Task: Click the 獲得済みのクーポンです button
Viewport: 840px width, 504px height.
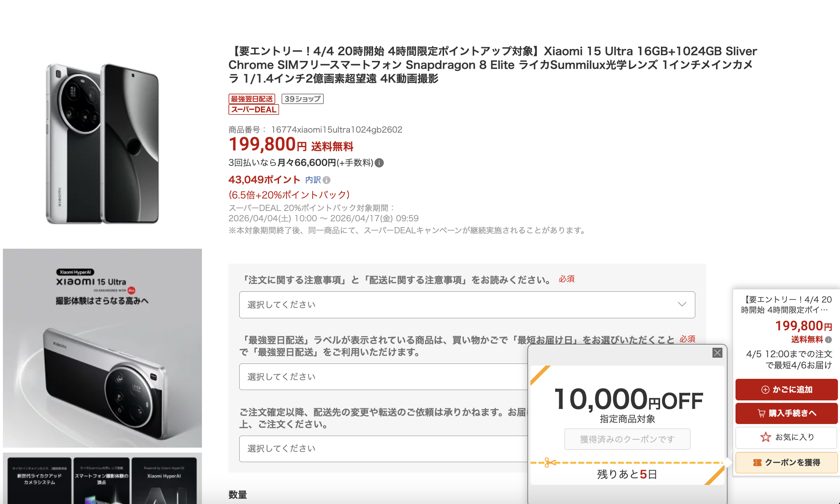Action: click(627, 439)
